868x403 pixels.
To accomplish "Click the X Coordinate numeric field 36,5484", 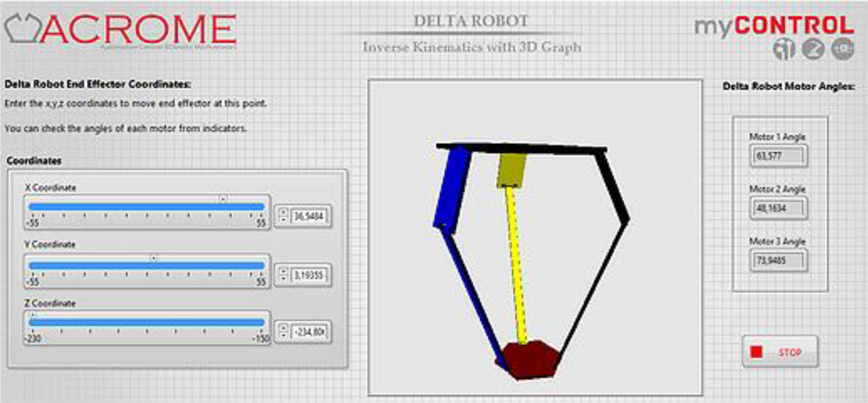I will pyautogui.click(x=310, y=216).
